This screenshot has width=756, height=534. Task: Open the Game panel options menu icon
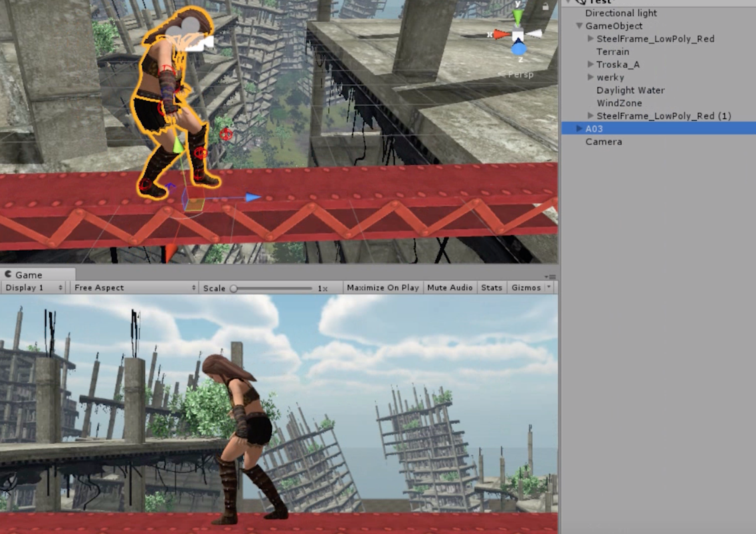(550, 277)
